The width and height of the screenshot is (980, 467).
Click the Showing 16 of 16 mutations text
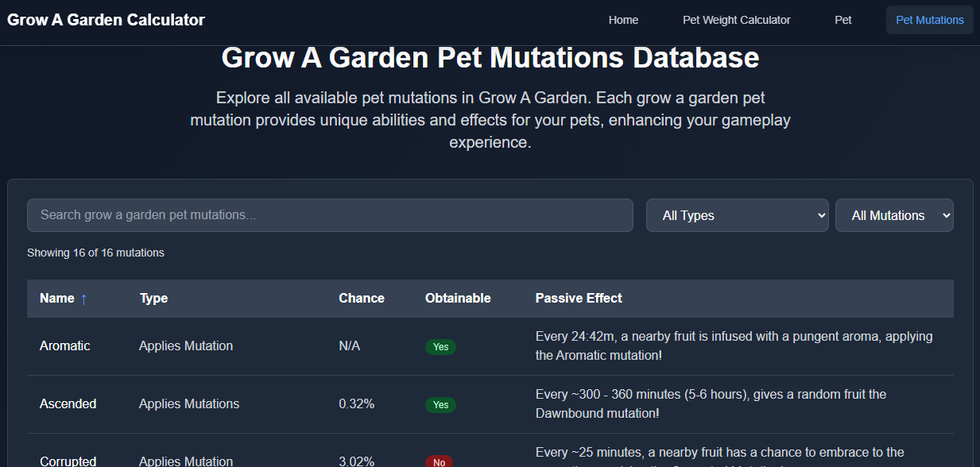pyautogui.click(x=95, y=253)
